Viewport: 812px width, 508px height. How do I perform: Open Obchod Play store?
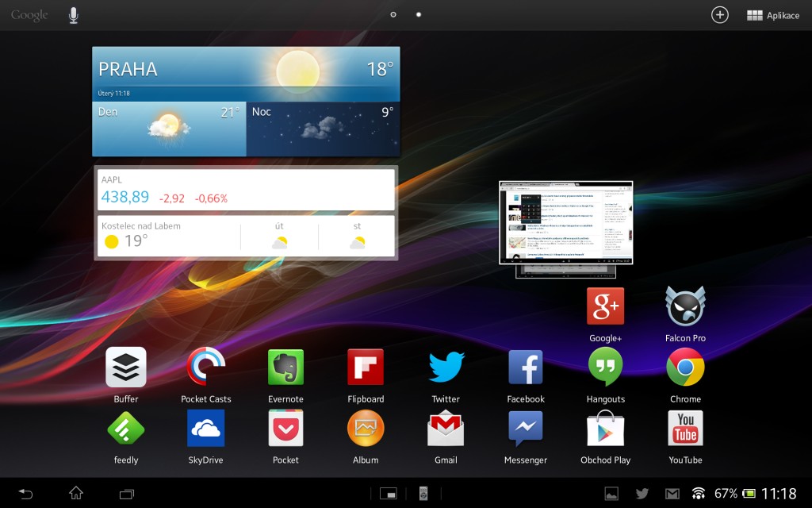[x=605, y=428]
